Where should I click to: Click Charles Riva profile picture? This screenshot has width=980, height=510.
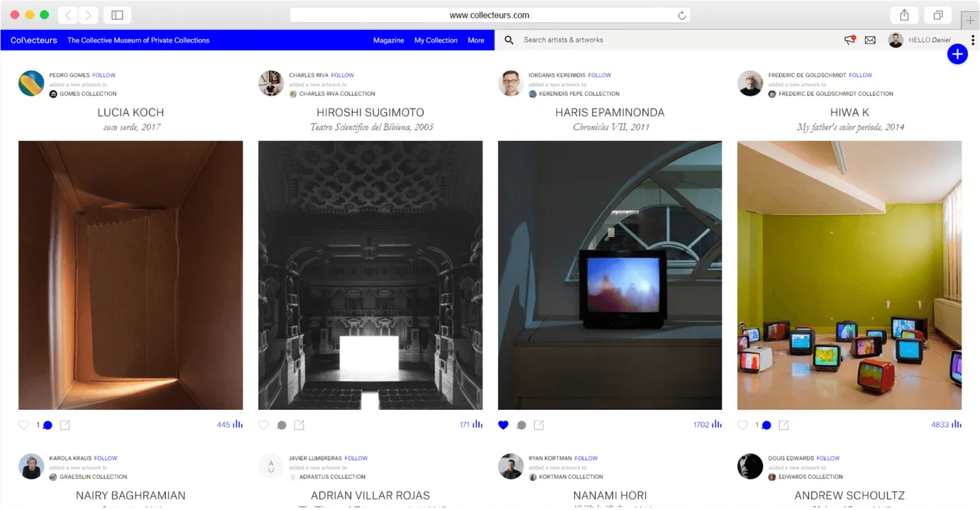[x=271, y=83]
